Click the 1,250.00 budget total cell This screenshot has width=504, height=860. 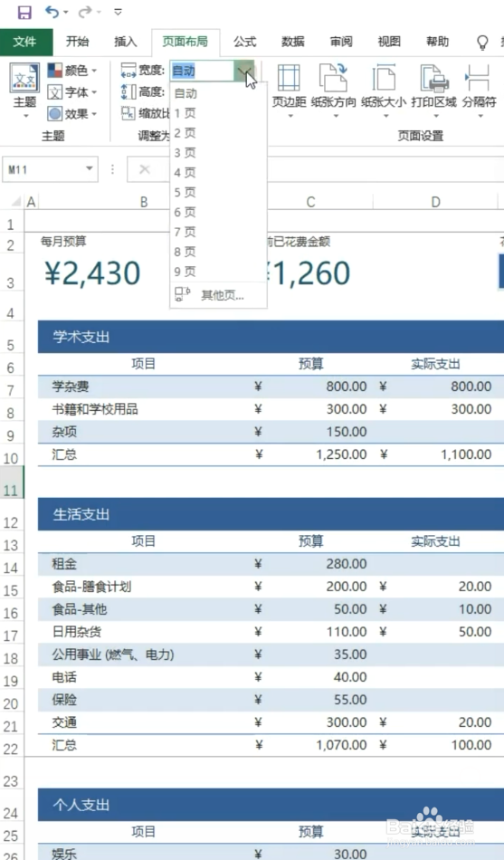click(341, 454)
